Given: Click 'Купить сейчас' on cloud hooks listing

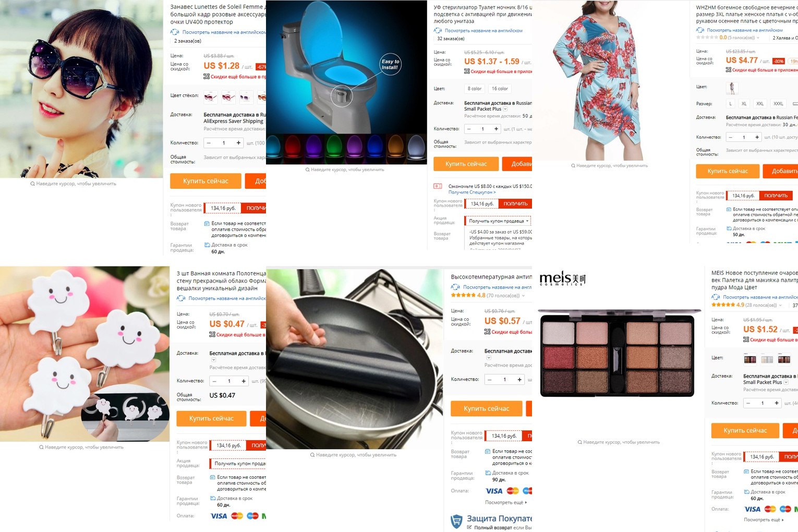Looking at the screenshot, I should pyautogui.click(x=211, y=418).
